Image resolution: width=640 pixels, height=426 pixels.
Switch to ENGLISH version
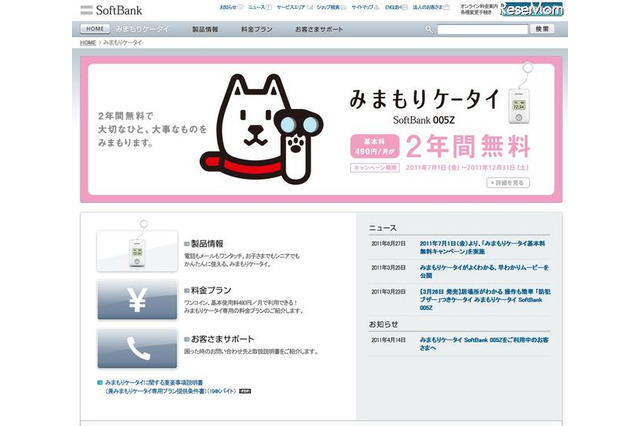coord(393,7)
